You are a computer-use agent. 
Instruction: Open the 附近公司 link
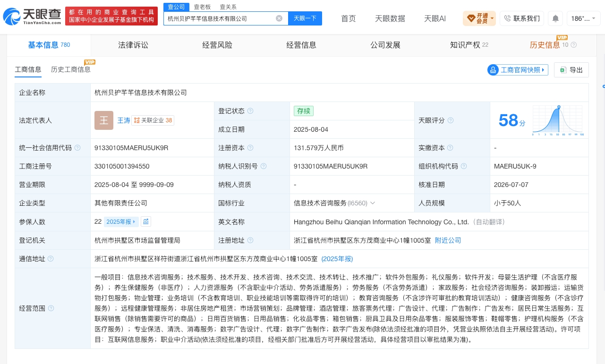tap(448, 240)
